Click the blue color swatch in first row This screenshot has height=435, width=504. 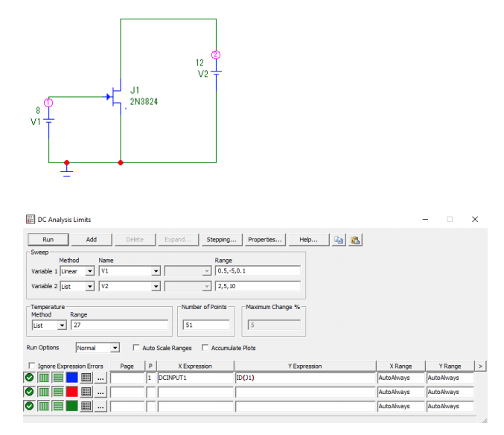(72, 378)
